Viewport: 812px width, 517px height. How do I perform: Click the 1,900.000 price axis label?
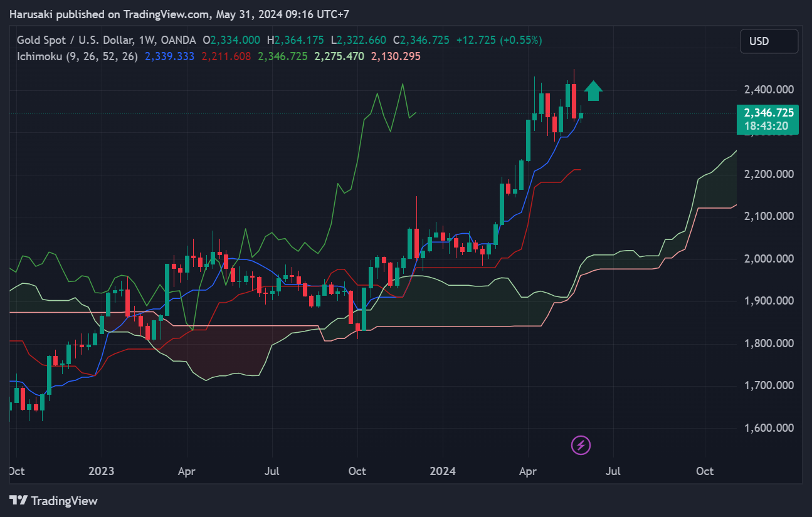click(769, 301)
